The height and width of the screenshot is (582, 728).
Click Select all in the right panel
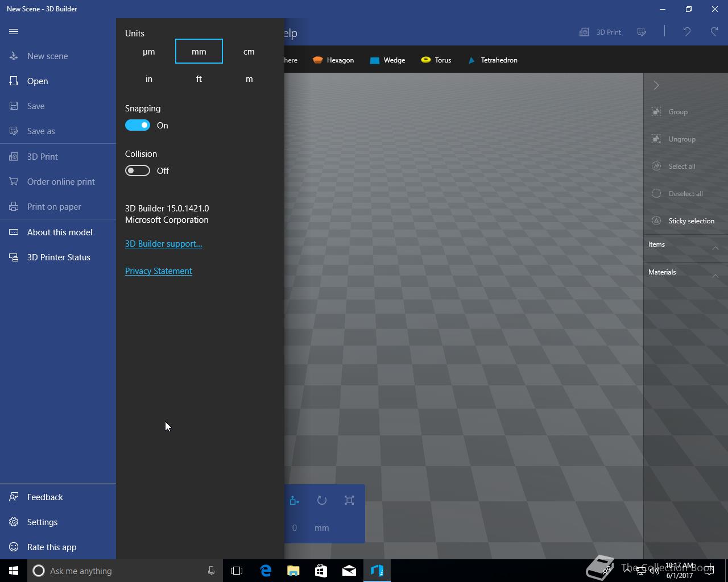[686, 166]
